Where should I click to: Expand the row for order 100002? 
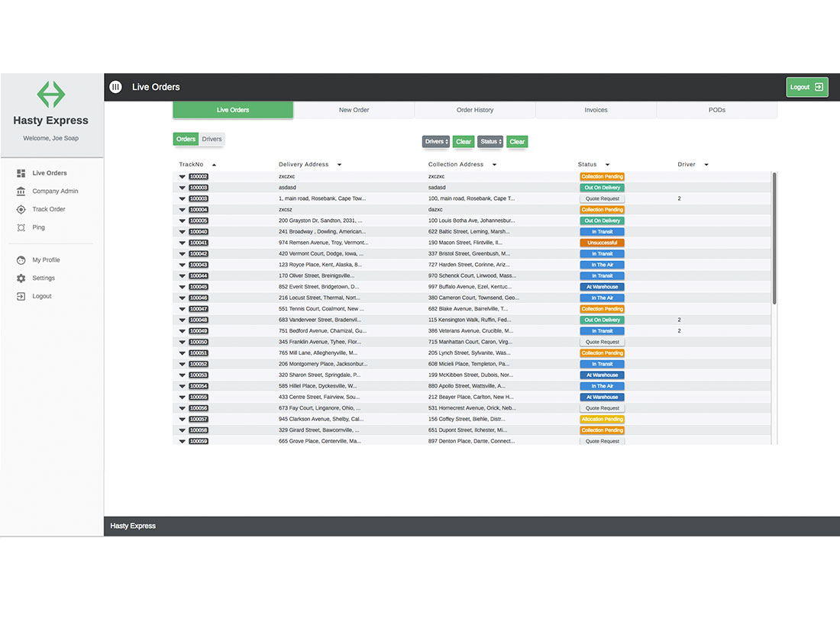(183, 177)
